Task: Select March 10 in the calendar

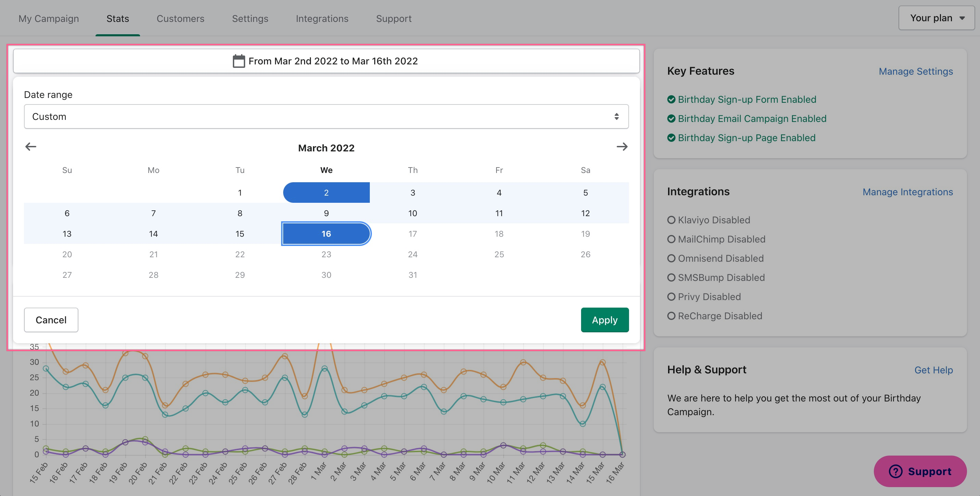Action: click(x=412, y=213)
